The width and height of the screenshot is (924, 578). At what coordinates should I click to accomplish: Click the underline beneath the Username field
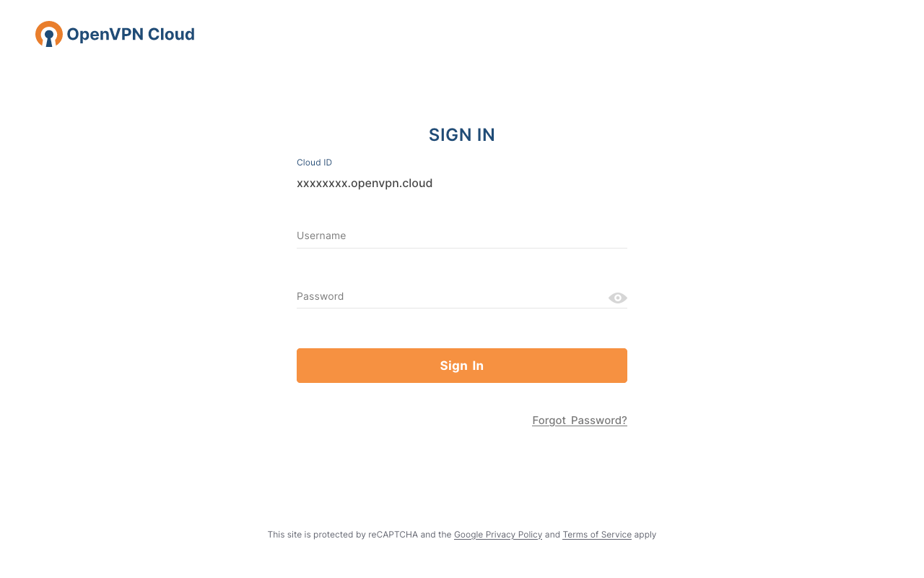[x=462, y=248]
